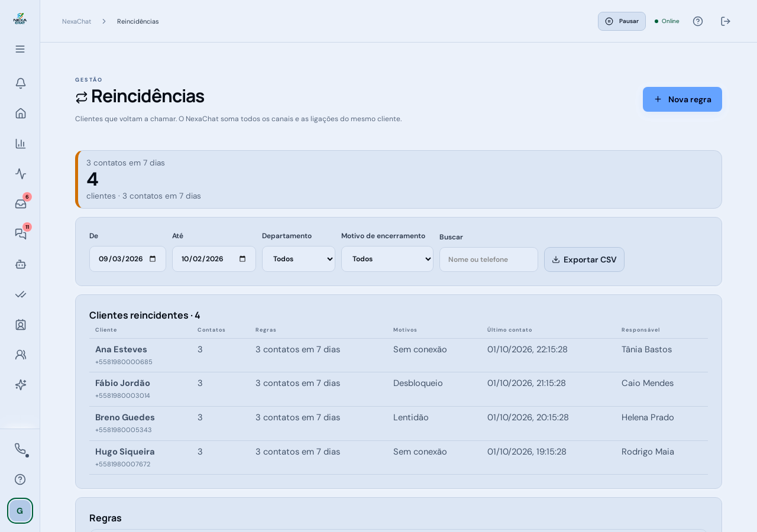Click the Lentidão reason cell

pos(411,417)
